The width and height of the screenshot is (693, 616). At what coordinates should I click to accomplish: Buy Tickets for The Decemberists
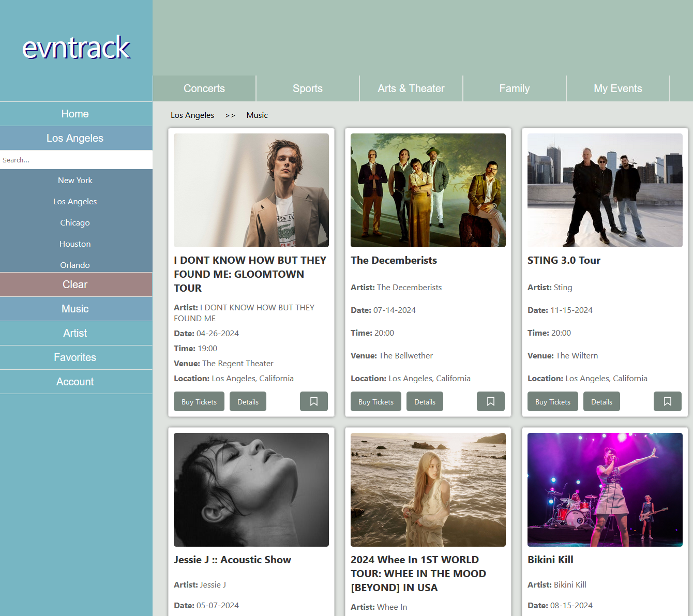376,401
